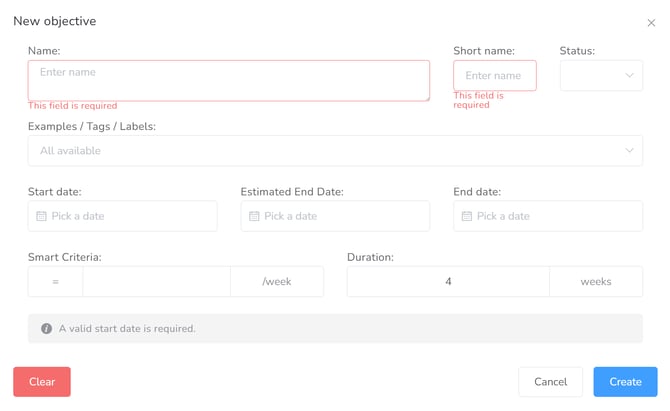
Task: Close the New objective dialog with X
Action: (651, 23)
